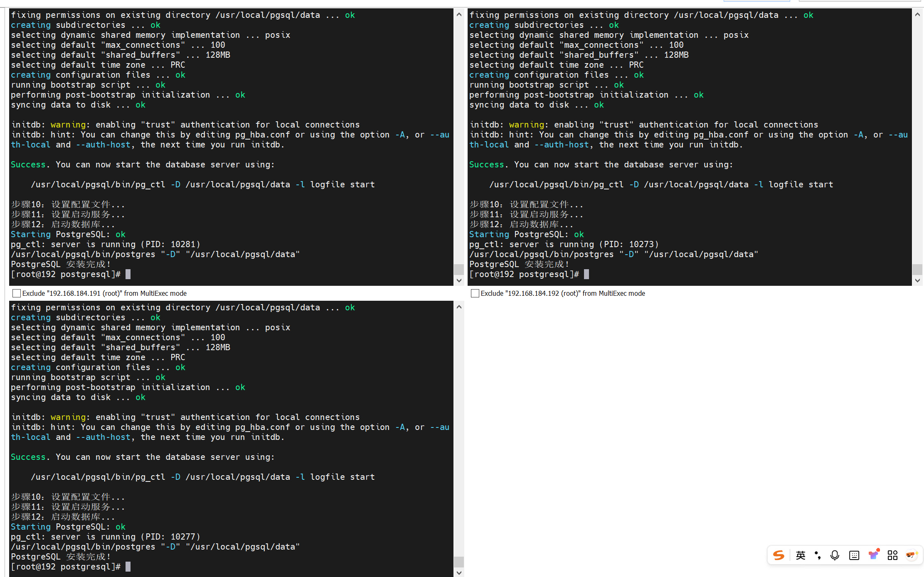924x577 pixels.
Task: Click the scroll-down arrow of the bottom terminal
Action: 459,572
